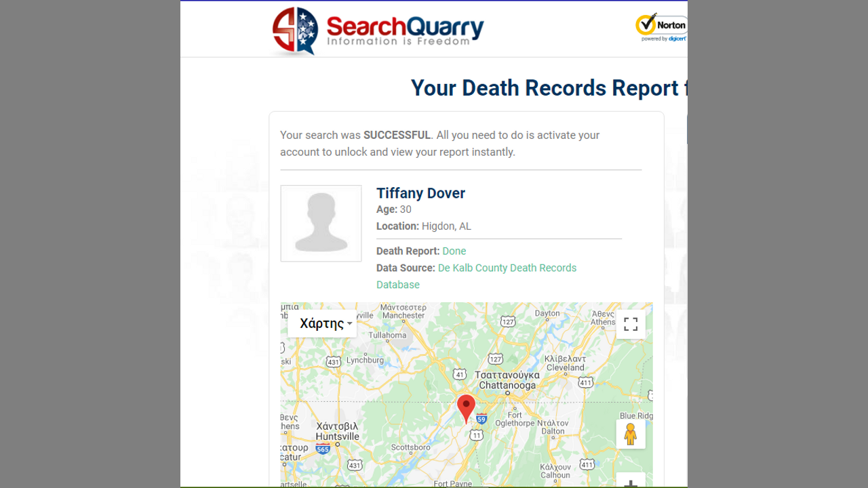Viewport: 868px width, 488px height.
Task: Click the US 41 highway shield
Action: [x=460, y=374]
